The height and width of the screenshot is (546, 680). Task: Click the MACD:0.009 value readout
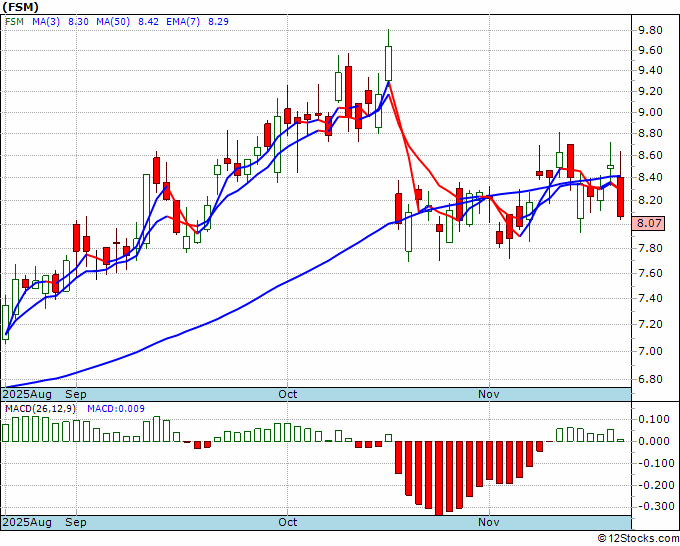pos(116,409)
